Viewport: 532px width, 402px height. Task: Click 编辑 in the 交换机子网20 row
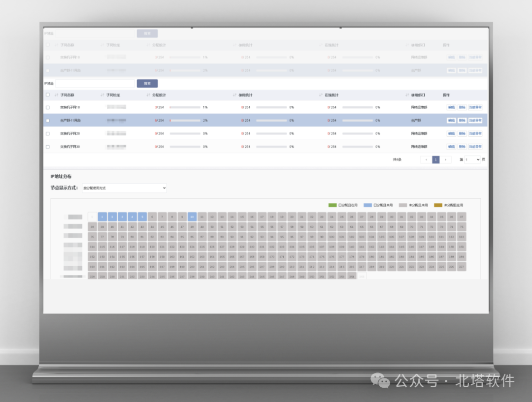[x=451, y=133]
